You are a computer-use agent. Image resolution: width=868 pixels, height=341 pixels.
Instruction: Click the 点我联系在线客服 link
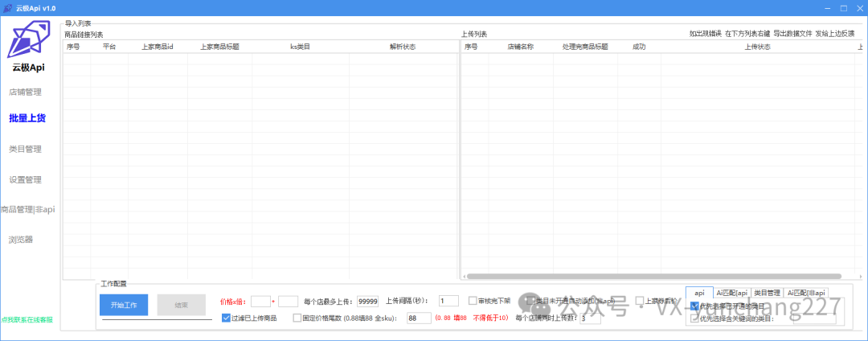click(x=27, y=319)
